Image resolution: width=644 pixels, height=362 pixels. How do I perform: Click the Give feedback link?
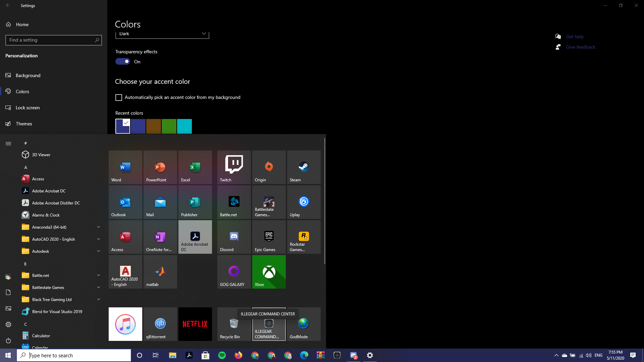(581, 47)
